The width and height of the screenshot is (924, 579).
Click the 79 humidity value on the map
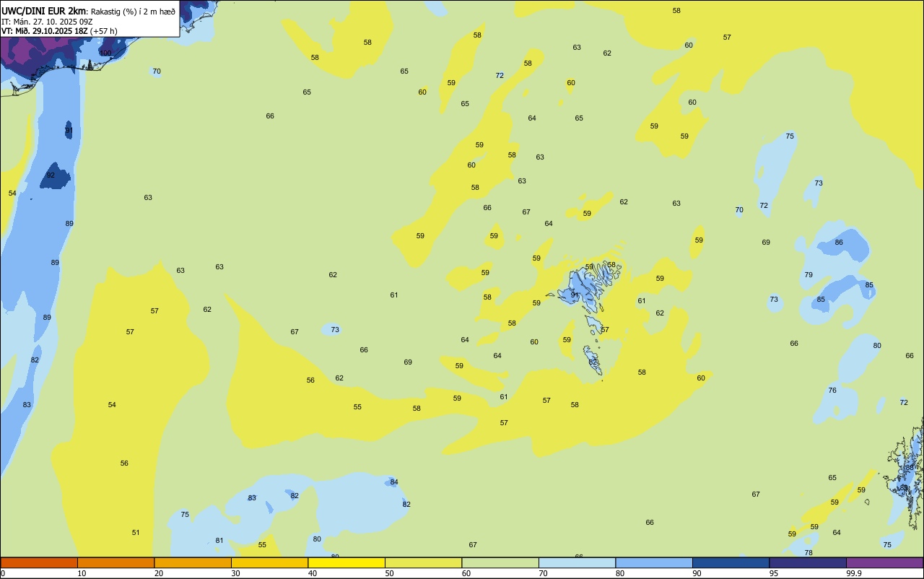tap(808, 274)
